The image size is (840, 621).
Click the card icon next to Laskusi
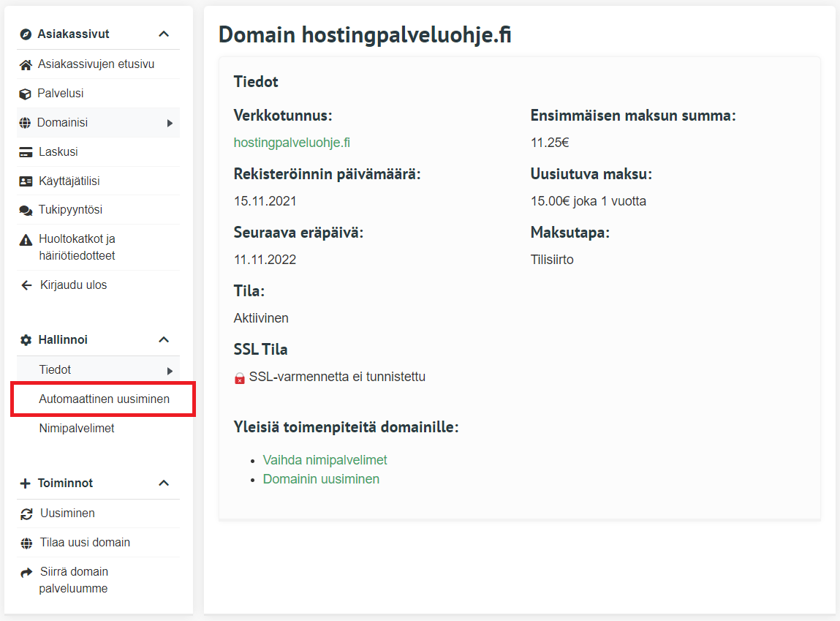(26, 152)
